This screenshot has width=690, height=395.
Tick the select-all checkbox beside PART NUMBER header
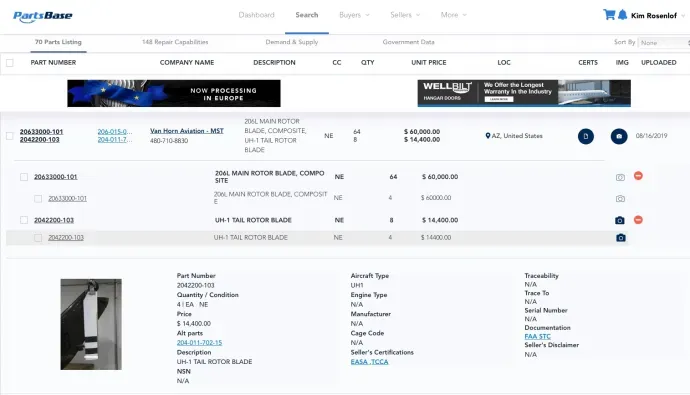(10, 63)
